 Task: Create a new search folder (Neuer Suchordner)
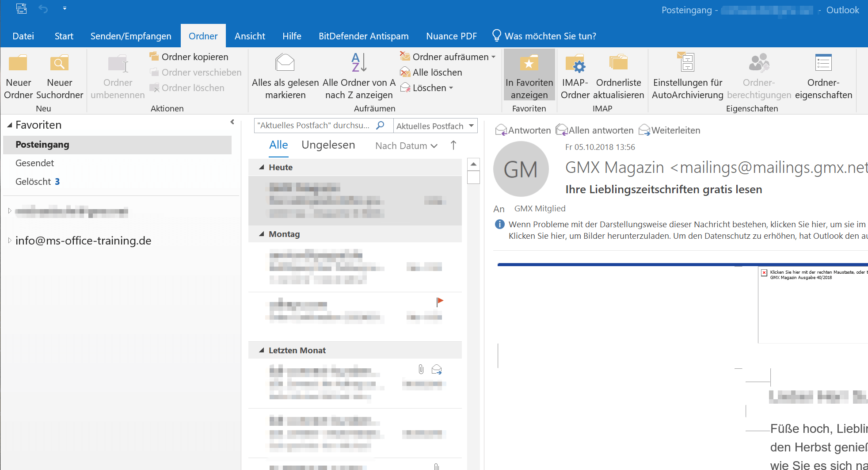tap(60, 75)
